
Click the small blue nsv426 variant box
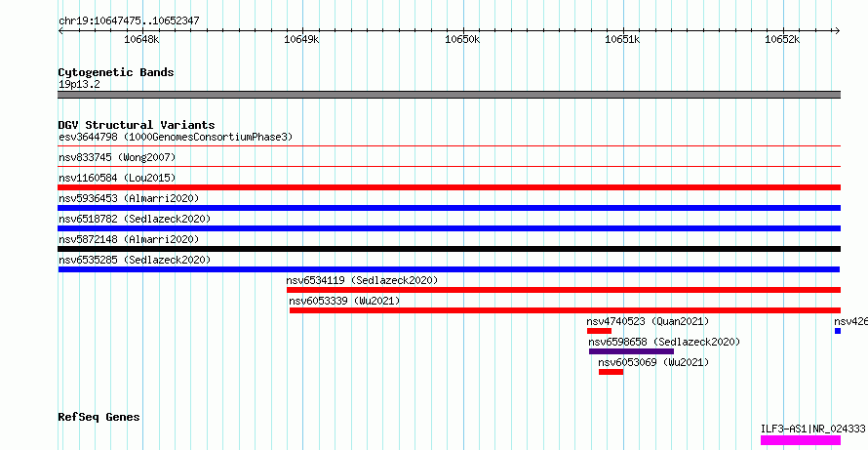pos(838,331)
